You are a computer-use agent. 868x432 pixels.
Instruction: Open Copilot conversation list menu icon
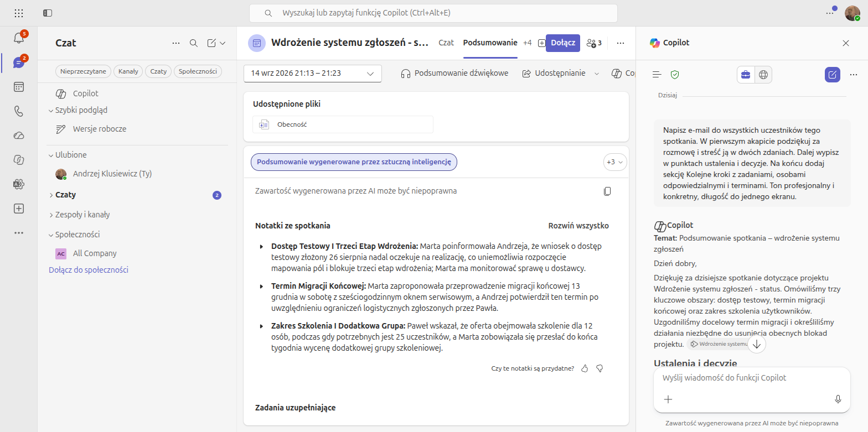(657, 74)
